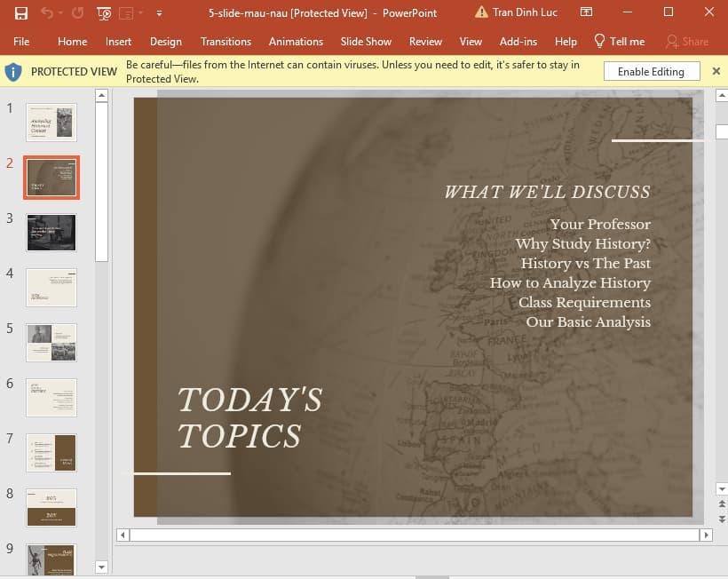This screenshot has height=579, width=728.
Task: Select slide 5 thumbnail in panel
Action: click(x=51, y=342)
